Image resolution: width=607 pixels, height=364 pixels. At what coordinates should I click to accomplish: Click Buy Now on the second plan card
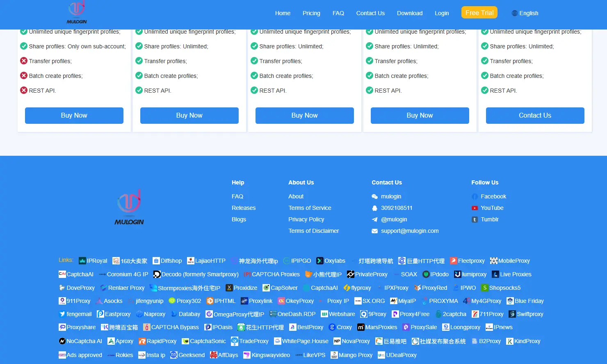pyautogui.click(x=189, y=116)
